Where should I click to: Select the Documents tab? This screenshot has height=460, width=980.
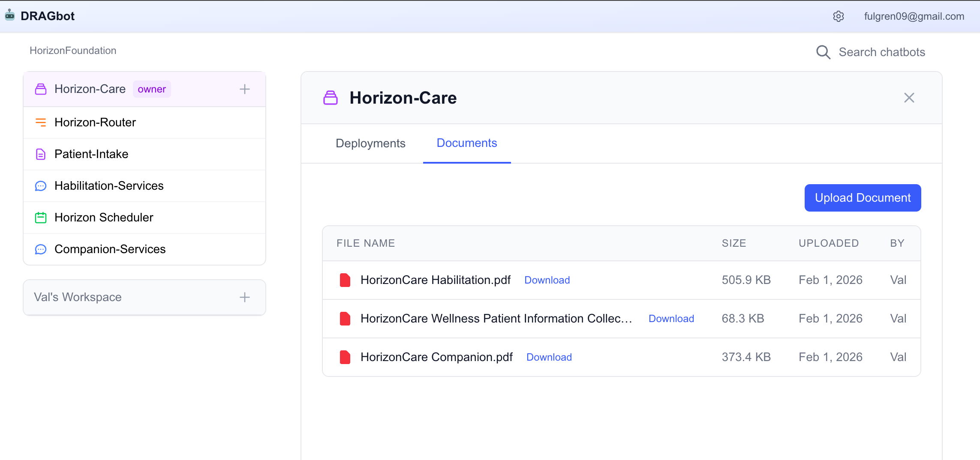pos(466,143)
